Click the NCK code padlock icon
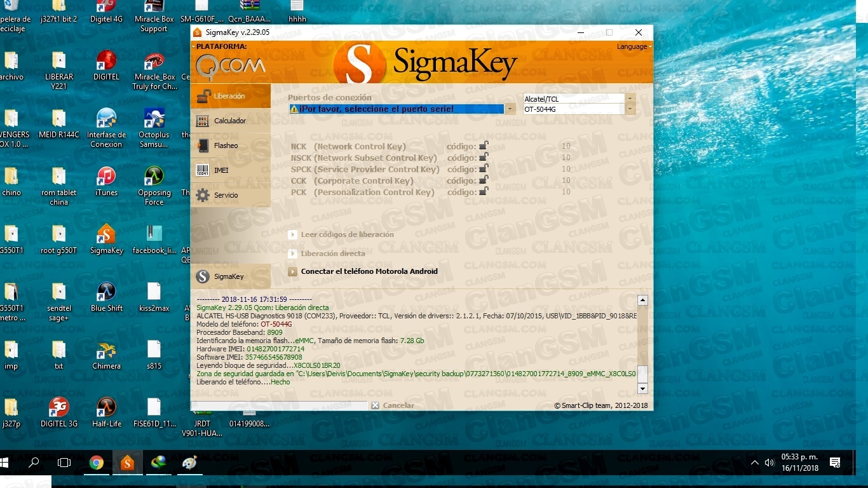The height and width of the screenshot is (488, 868). click(x=484, y=146)
